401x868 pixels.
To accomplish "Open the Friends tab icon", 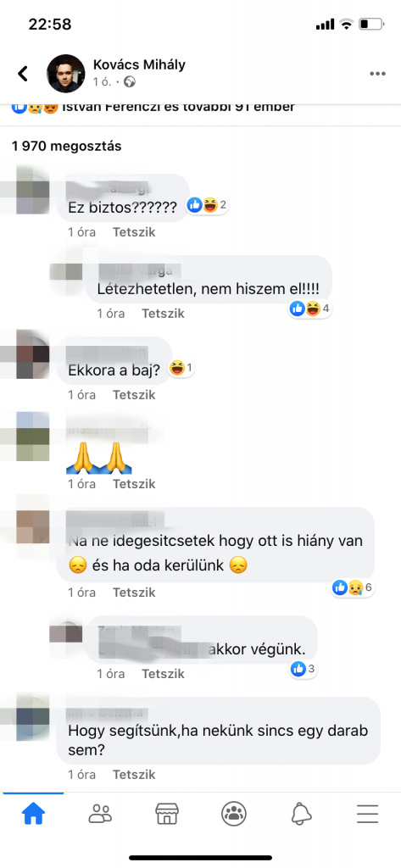I will click(x=100, y=814).
